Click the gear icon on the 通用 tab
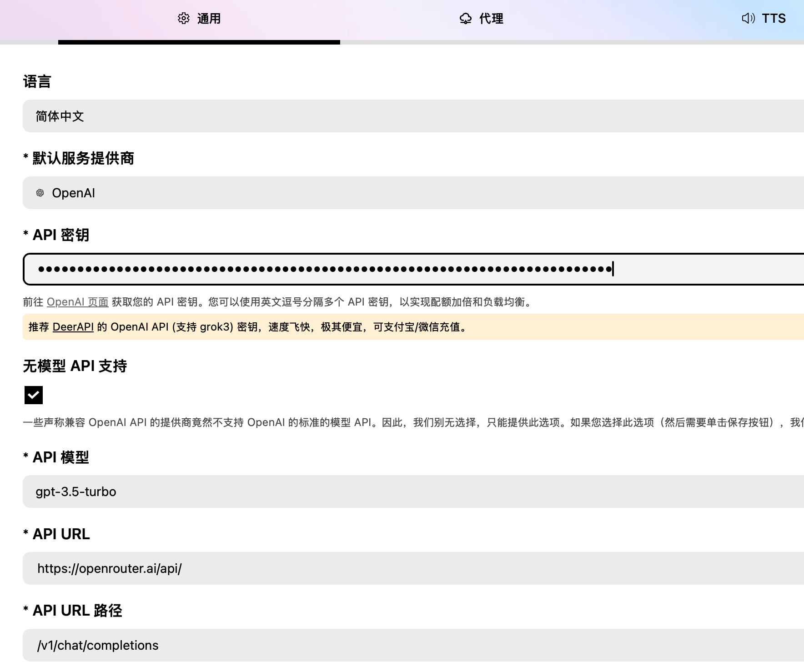The image size is (804, 672). pos(184,19)
